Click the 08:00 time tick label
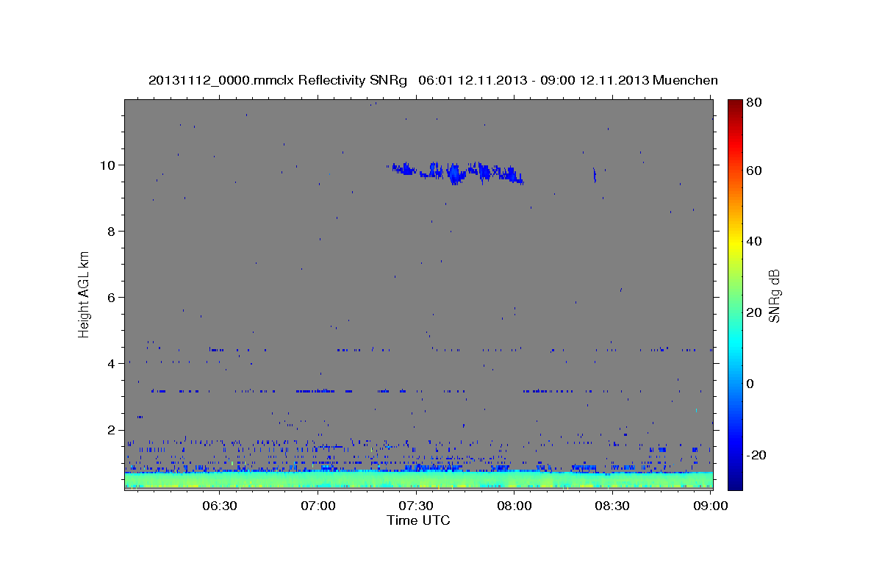The width and height of the screenshot is (882, 588). click(x=514, y=506)
